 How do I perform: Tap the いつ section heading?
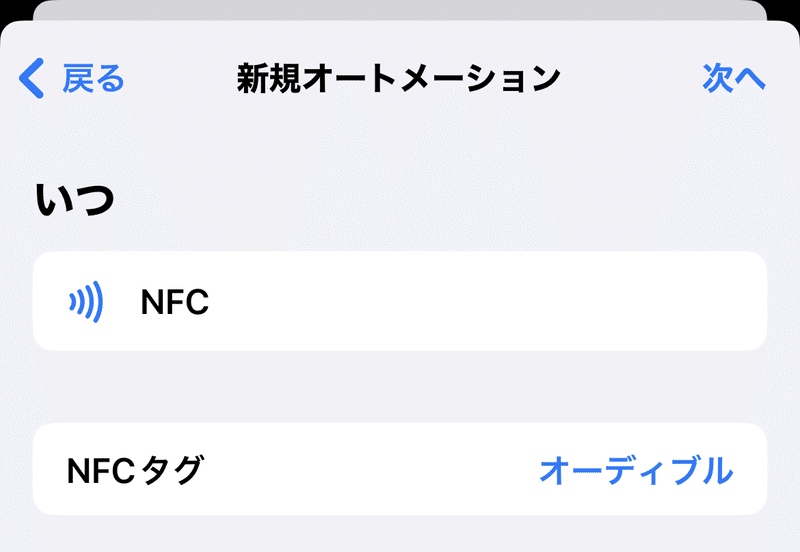(74, 199)
